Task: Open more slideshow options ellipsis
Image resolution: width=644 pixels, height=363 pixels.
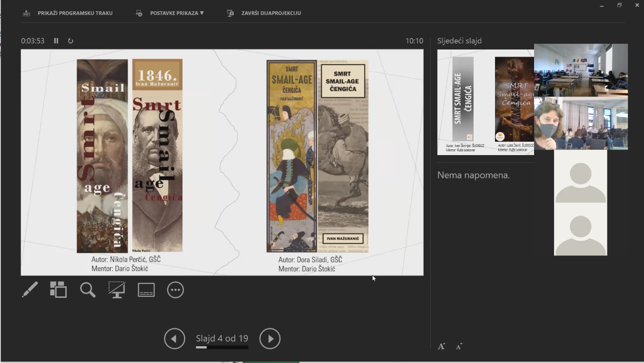Action: point(175,290)
